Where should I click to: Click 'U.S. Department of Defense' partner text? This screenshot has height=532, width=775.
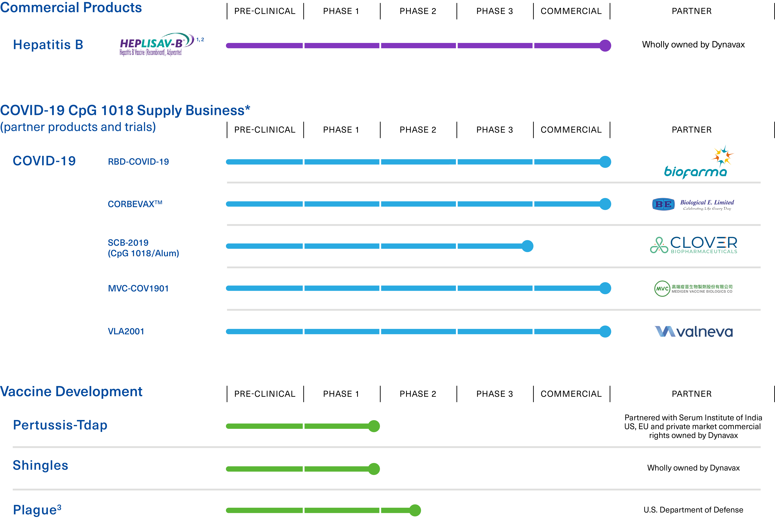click(x=693, y=510)
